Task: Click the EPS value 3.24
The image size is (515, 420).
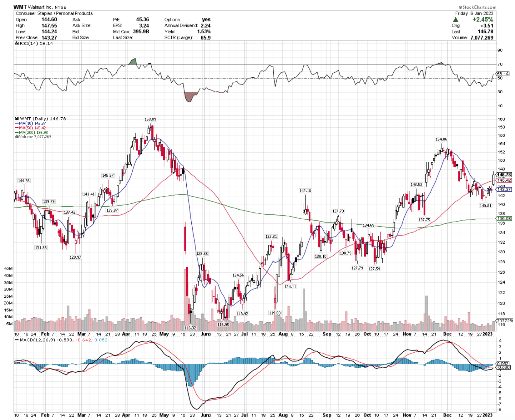Action: (144, 26)
